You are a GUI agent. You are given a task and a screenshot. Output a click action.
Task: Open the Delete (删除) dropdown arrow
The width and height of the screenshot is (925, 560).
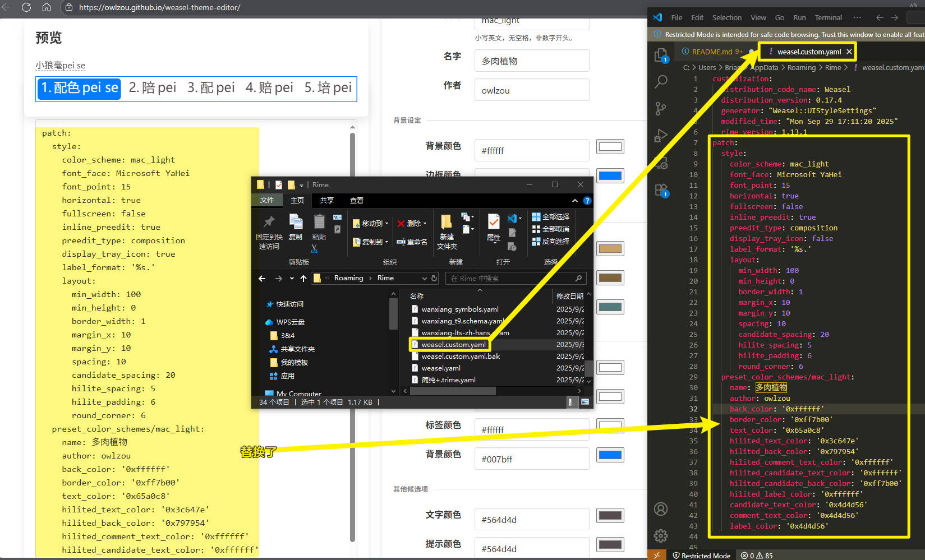coord(425,224)
